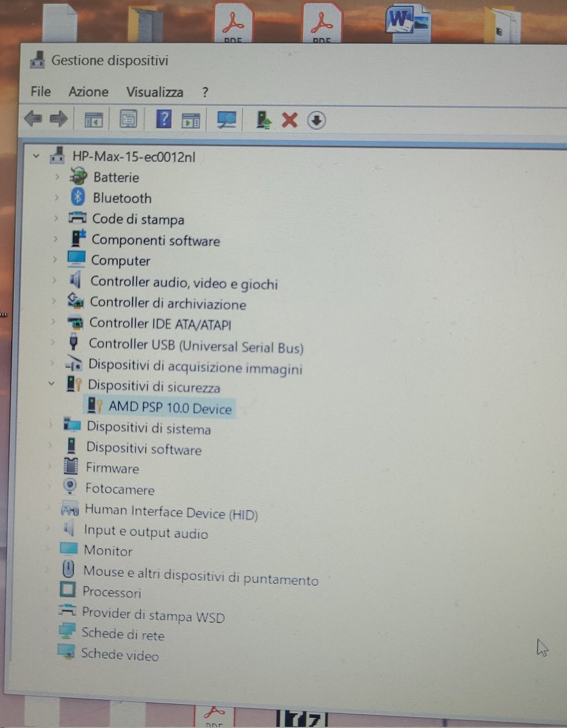Click the Batterie category icon
Image resolution: width=567 pixels, height=728 pixels.
(78, 177)
